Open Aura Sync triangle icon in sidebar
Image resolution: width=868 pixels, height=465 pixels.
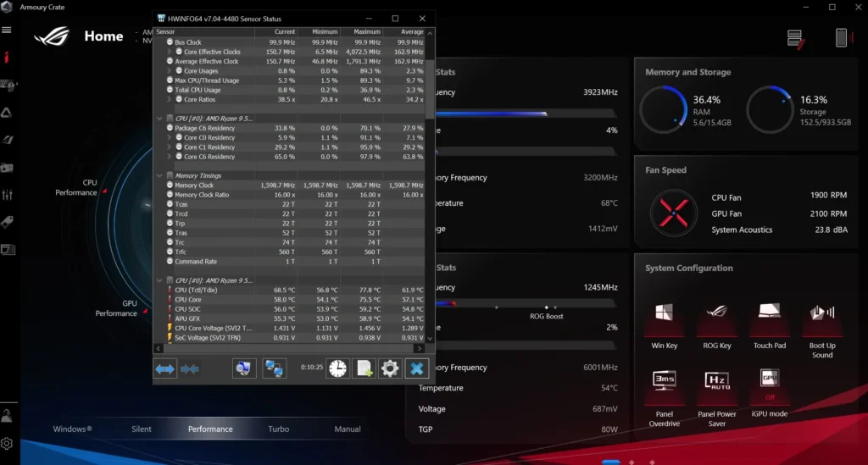tap(7, 113)
